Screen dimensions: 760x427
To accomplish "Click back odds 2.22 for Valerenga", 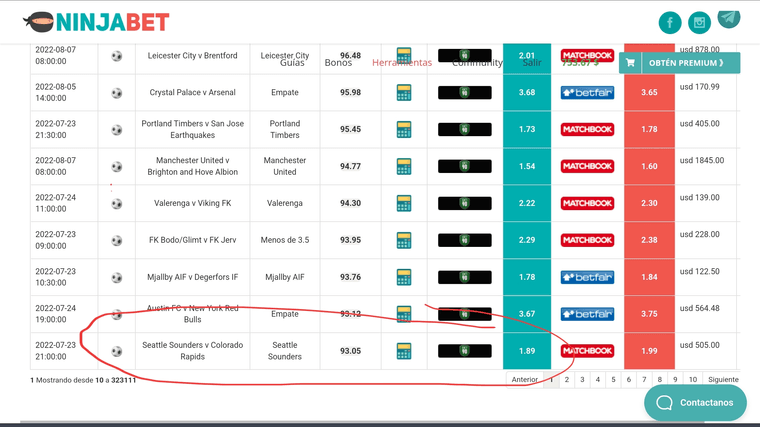I will pos(527,203).
